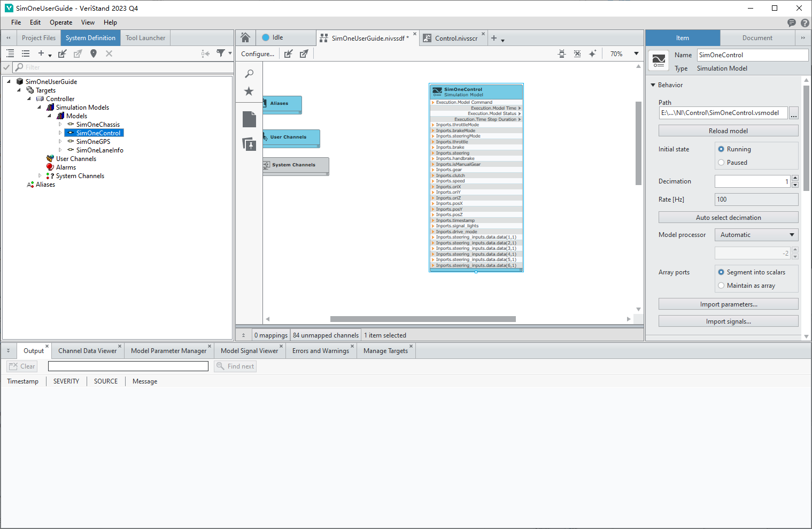This screenshot has width=812, height=529.
Task: Click the collapse-all list icon in System Definition toolbar
Action: [26, 53]
